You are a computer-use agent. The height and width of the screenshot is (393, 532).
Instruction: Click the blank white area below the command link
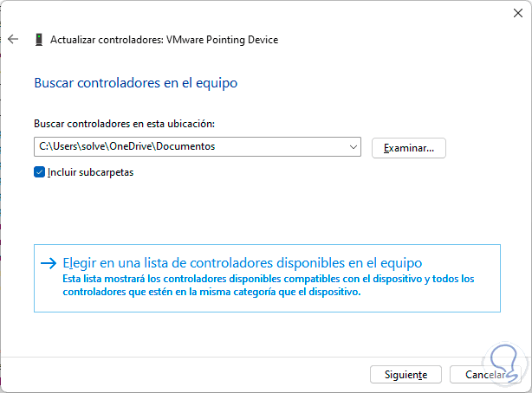pos(260,333)
